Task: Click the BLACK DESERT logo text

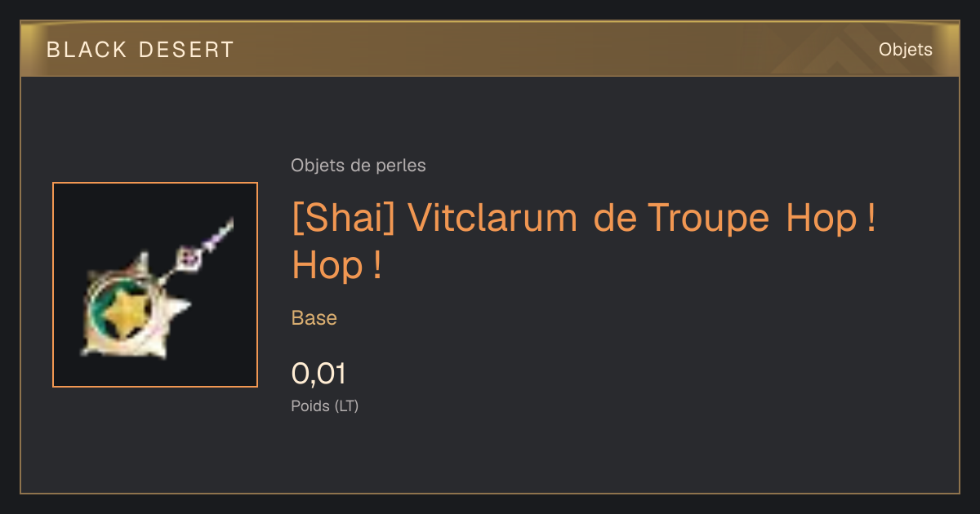Action: 140,50
